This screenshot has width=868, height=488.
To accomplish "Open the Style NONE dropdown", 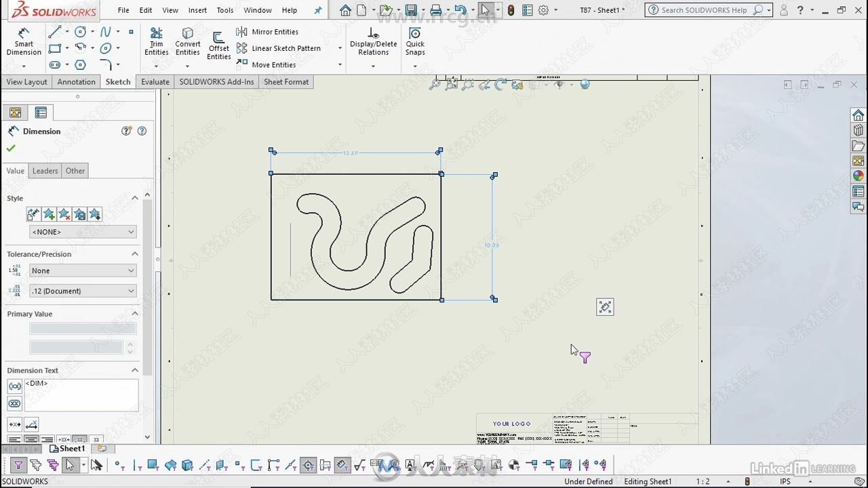I will click(83, 232).
